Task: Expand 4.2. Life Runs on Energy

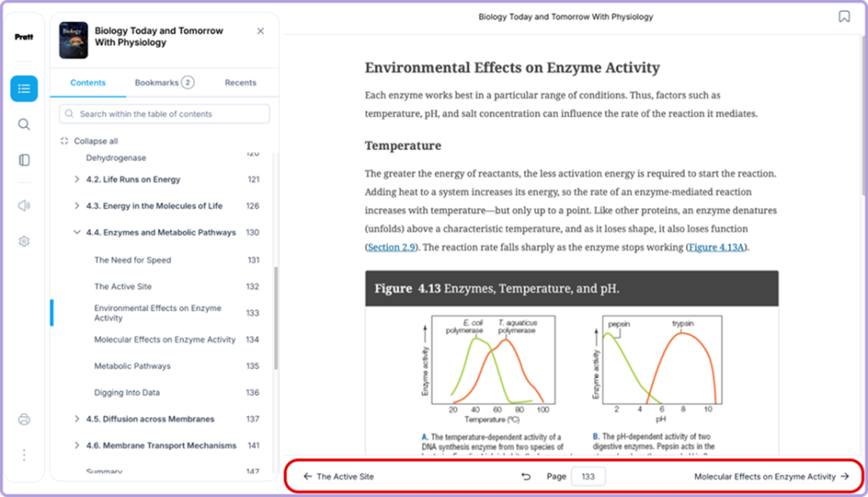Action: point(77,179)
